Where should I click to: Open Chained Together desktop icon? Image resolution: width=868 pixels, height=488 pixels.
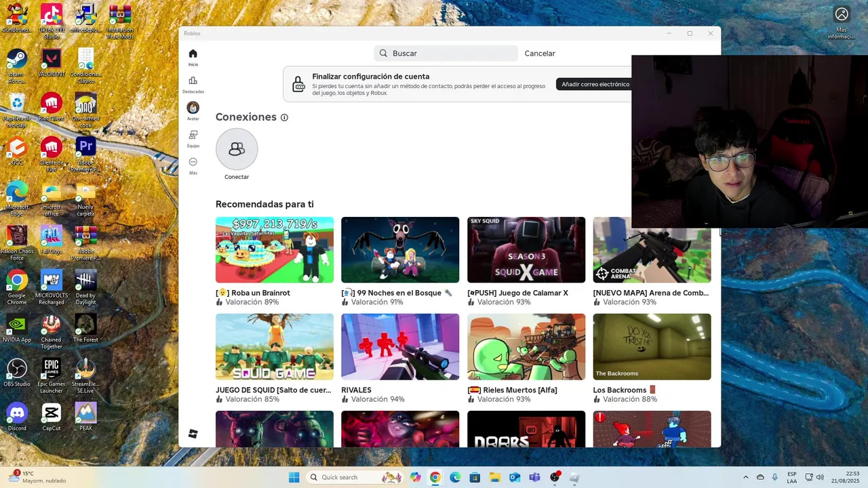click(52, 331)
